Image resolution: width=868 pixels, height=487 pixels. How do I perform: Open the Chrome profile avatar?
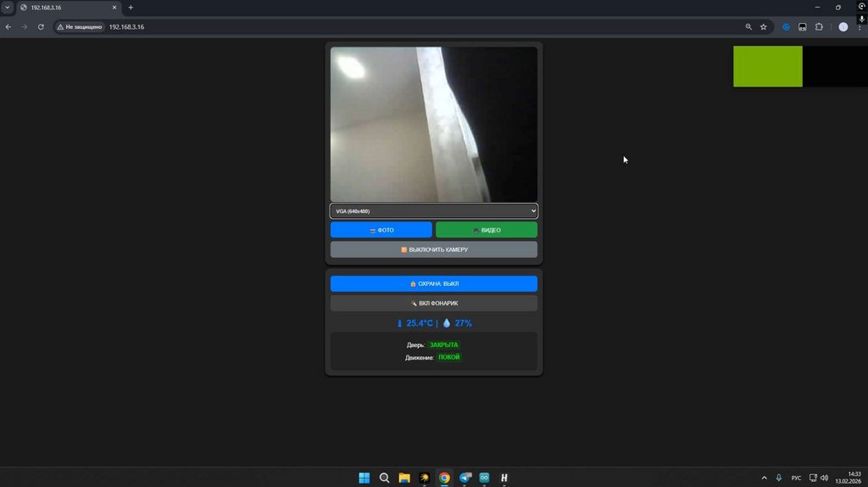coord(843,27)
